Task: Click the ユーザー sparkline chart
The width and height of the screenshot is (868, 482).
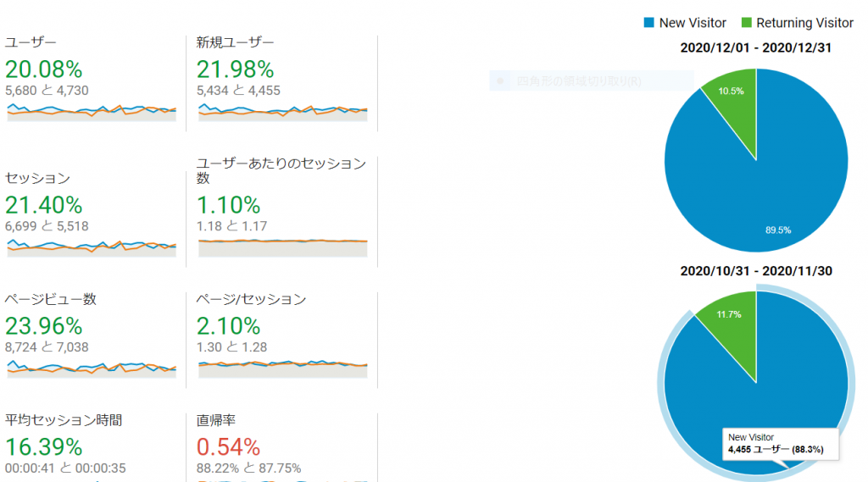Action: click(x=92, y=112)
